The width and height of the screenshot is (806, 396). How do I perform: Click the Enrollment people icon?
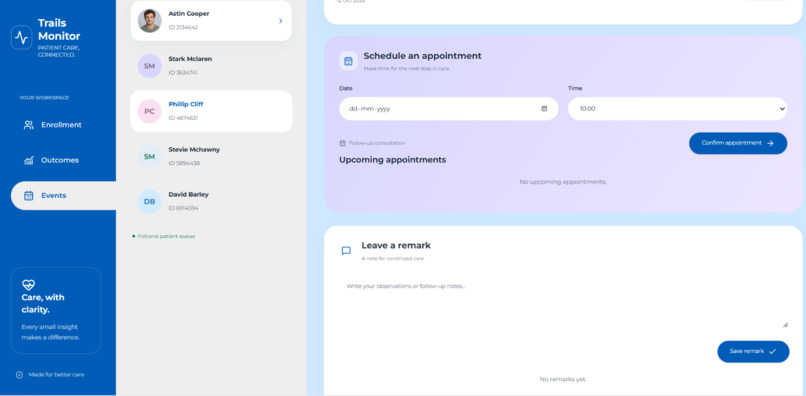point(29,125)
